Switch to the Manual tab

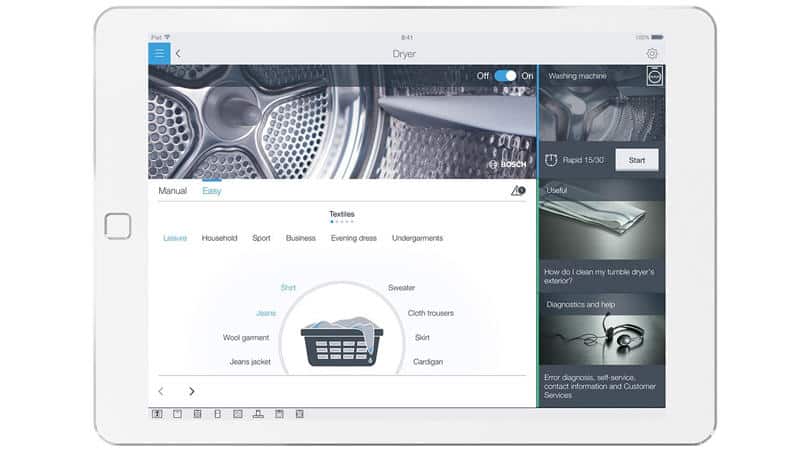[x=172, y=191]
